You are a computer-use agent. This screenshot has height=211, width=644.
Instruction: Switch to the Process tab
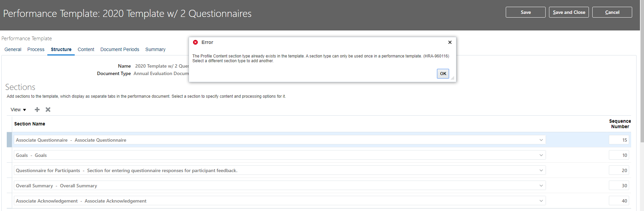[36, 49]
